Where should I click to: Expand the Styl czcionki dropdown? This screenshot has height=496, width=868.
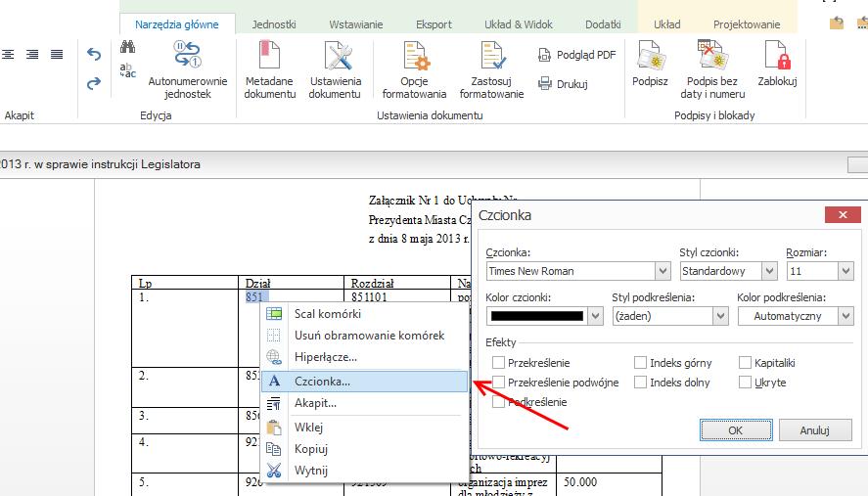[x=769, y=271]
